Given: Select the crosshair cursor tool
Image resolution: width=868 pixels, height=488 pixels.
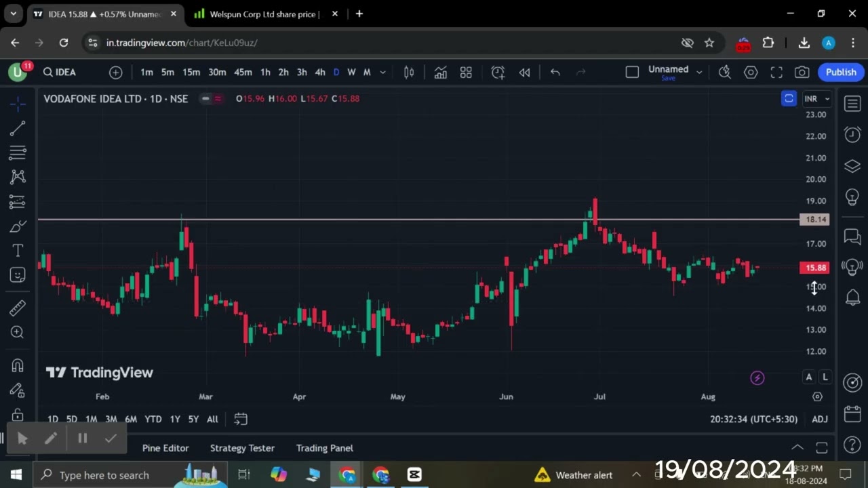Looking at the screenshot, I should 18,103.
